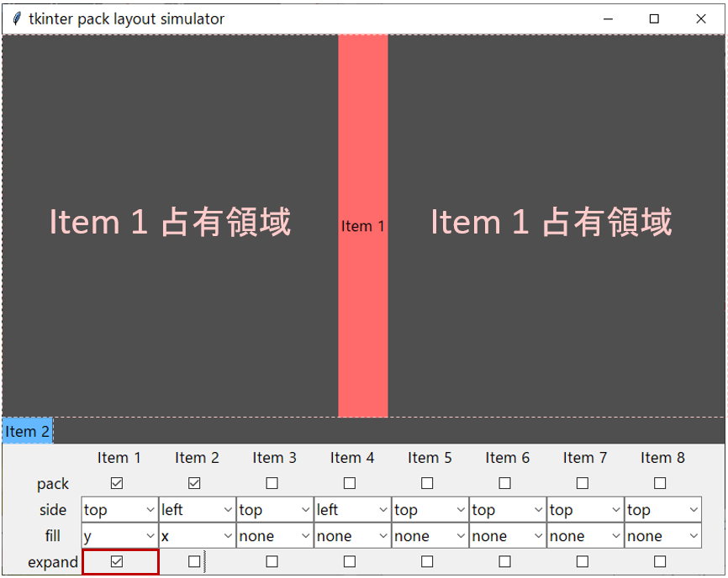Click the 'Item 3' column header label
Image resolution: width=728 pixels, height=578 pixels.
point(274,458)
